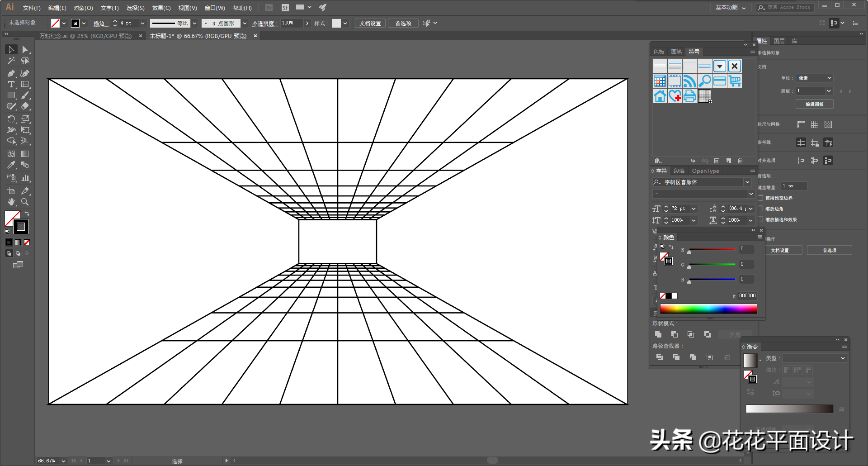Open the 基本功能 workspace switcher
This screenshot has height=466, width=868.
pyautogui.click(x=731, y=7)
